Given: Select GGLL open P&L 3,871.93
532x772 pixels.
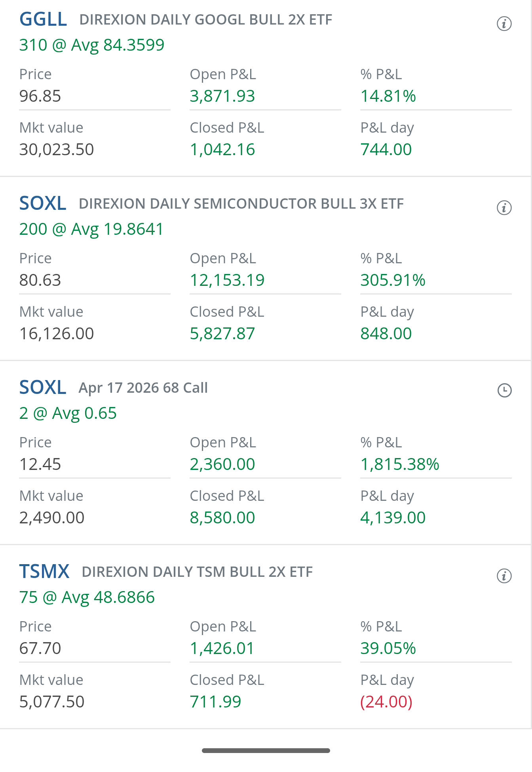Looking at the screenshot, I should pos(222,96).
